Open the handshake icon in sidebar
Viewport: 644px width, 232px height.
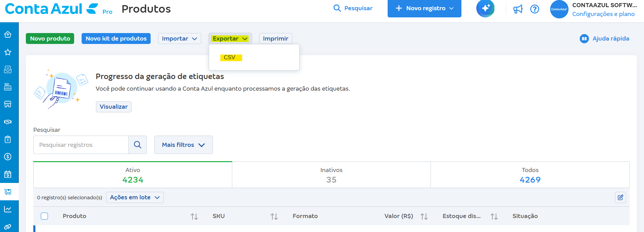[x=8, y=122]
